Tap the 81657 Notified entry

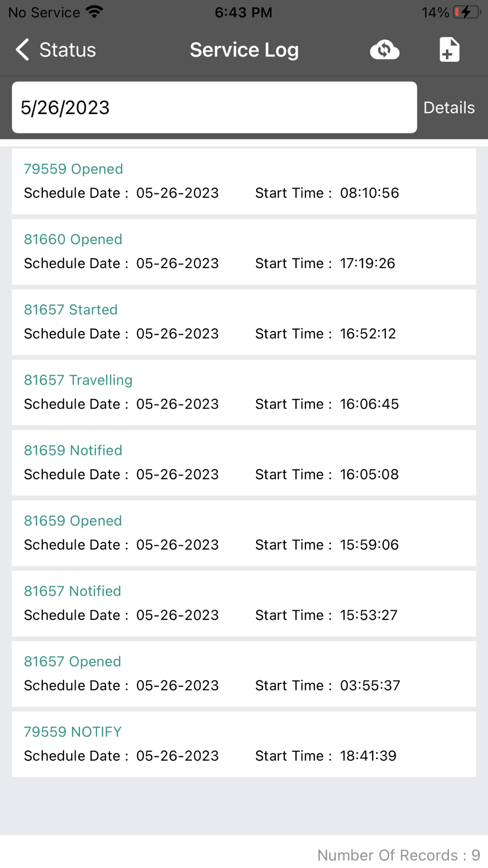point(244,603)
